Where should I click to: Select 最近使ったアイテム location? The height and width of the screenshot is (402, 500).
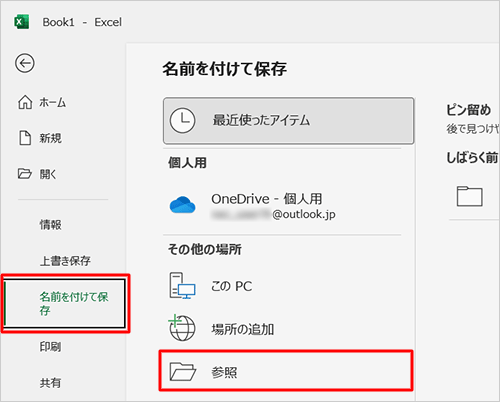[x=289, y=121]
